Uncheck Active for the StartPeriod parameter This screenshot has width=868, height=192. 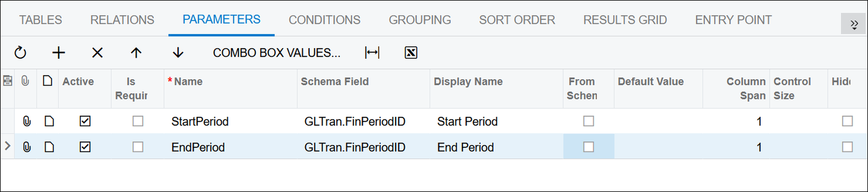pos(85,121)
